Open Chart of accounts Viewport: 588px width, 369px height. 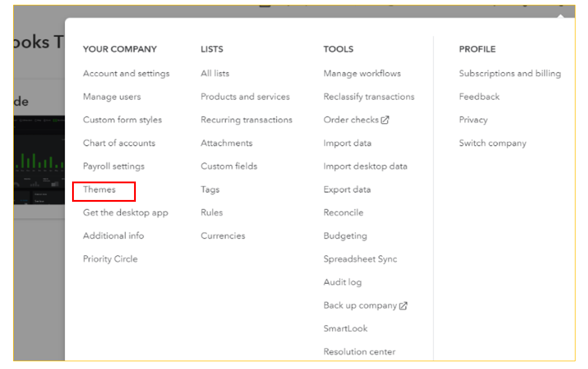tap(119, 143)
